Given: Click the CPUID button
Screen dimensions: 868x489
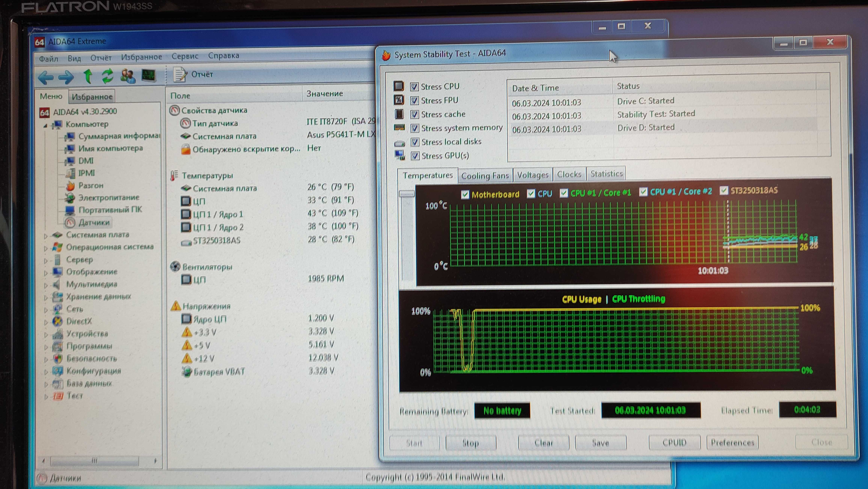Looking at the screenshot, I should pyautogui.click(x=674, y=442).
